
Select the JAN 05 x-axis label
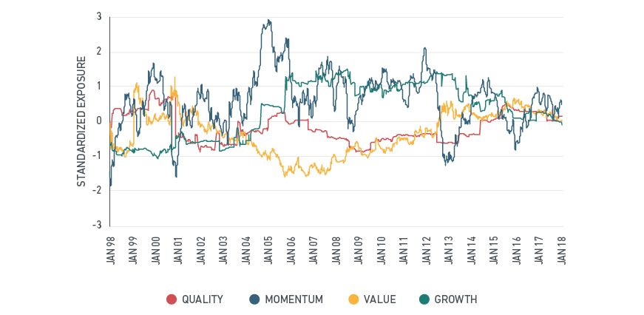tap(268, 250)
